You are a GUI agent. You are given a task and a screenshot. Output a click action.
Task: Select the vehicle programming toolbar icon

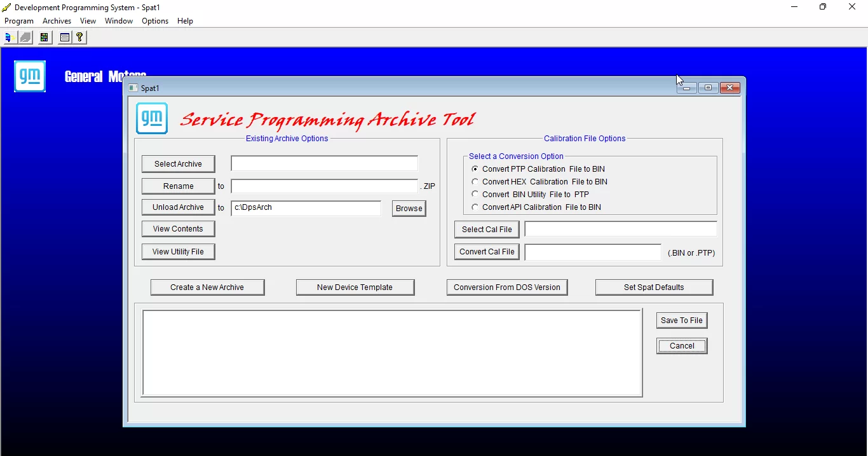8,37
